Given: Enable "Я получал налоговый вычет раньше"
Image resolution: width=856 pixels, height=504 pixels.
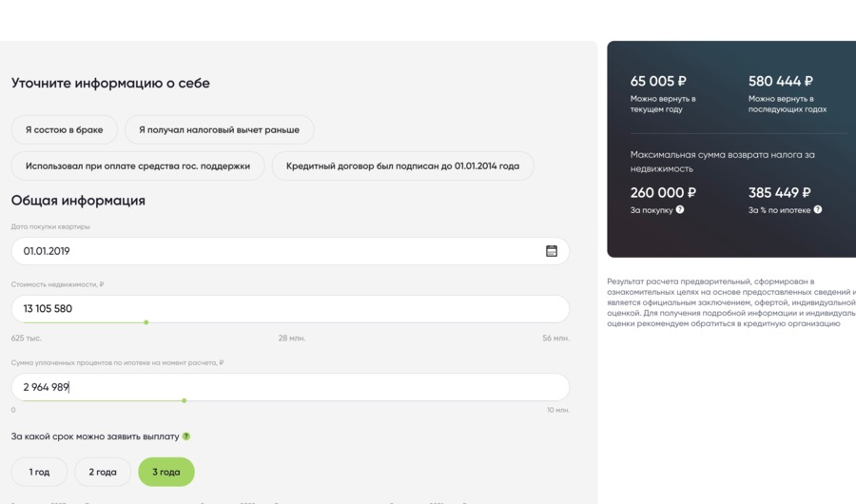Looking at the screenshot, I should pos(219,129).
